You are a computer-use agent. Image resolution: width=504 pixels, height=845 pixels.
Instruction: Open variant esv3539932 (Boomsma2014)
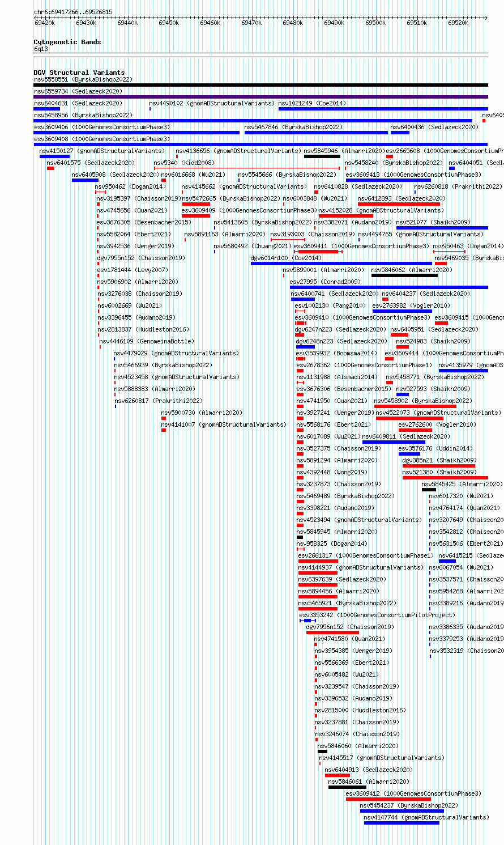tap(336, 354)
